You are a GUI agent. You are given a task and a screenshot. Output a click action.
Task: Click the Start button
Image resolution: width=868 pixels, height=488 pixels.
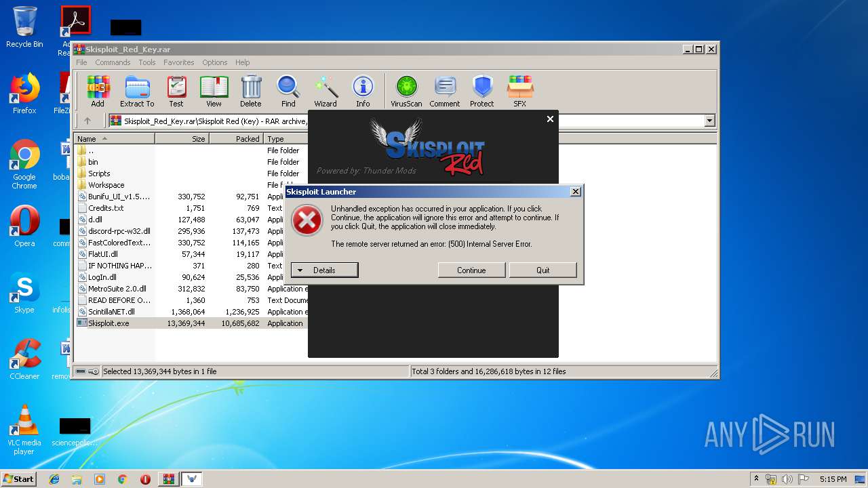tap(19, 479)
